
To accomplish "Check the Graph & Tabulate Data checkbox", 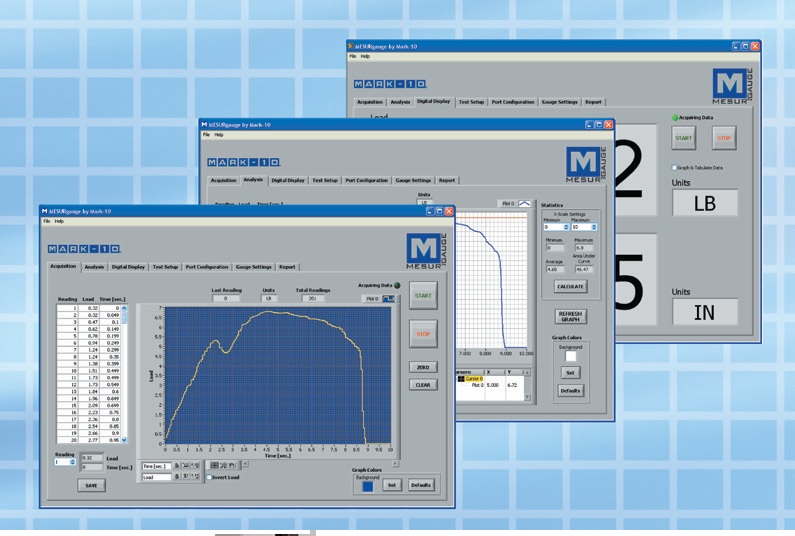I will [x=674, y=168].
